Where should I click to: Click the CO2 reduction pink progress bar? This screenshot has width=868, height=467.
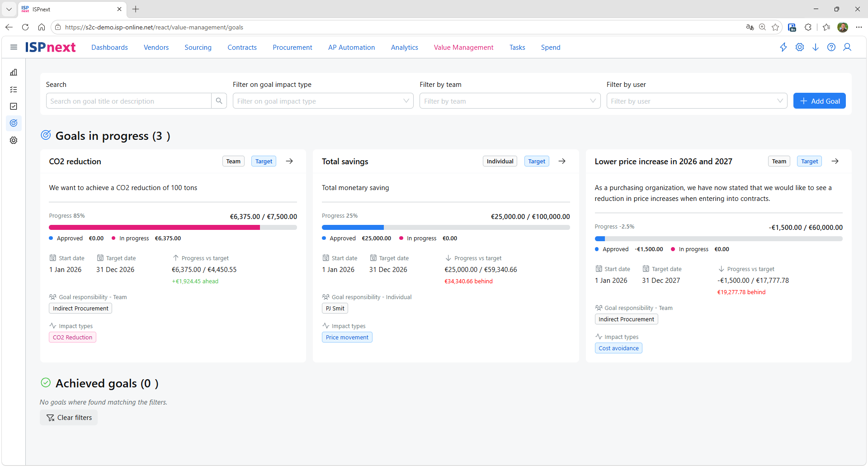(155, 227)
